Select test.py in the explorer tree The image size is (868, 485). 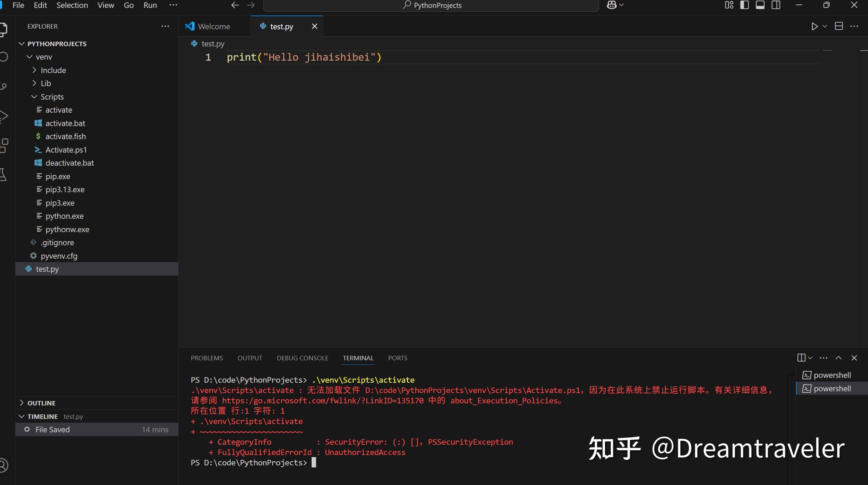pyautogui.click(x=97, y=269)
